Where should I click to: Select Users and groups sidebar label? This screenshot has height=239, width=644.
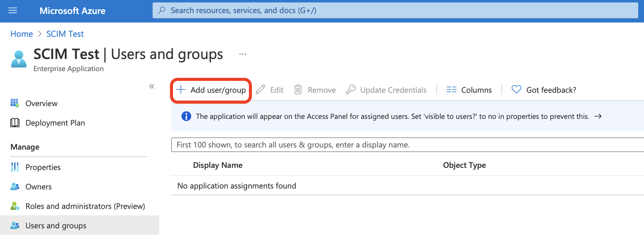coord(56,226)
